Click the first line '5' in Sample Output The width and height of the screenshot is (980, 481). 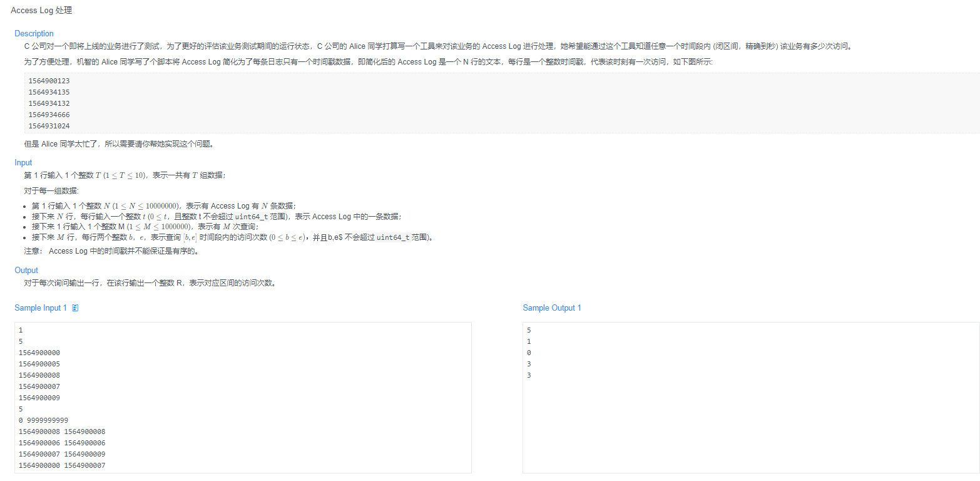click(529, 330)
